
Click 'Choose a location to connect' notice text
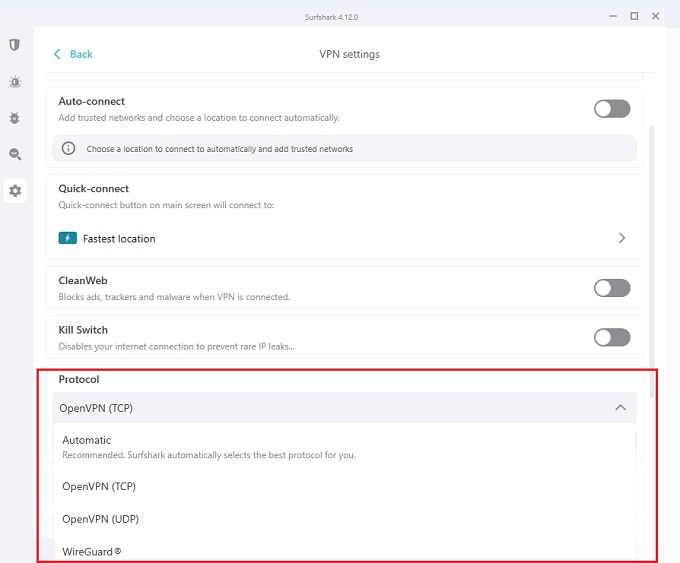click(219, 149)
